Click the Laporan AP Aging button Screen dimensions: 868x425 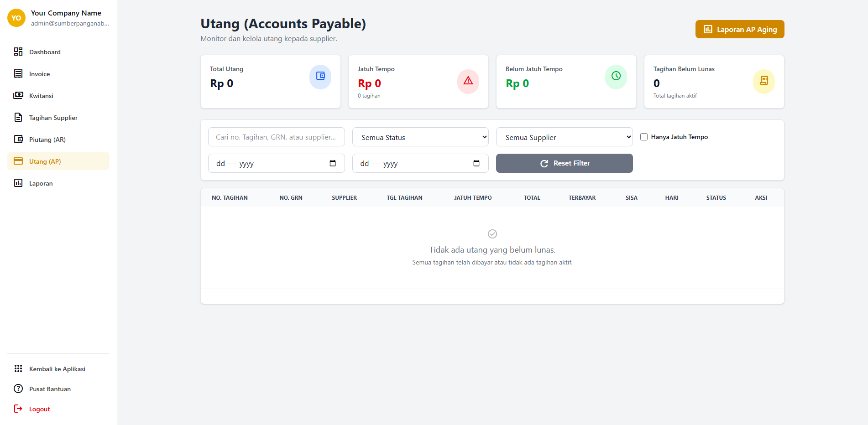(739, 29)
